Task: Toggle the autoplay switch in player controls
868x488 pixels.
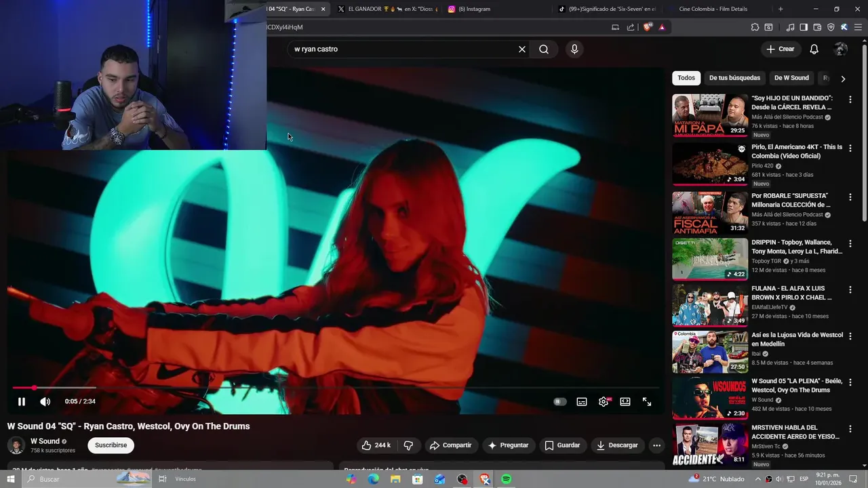Action: tap(559, 402)
